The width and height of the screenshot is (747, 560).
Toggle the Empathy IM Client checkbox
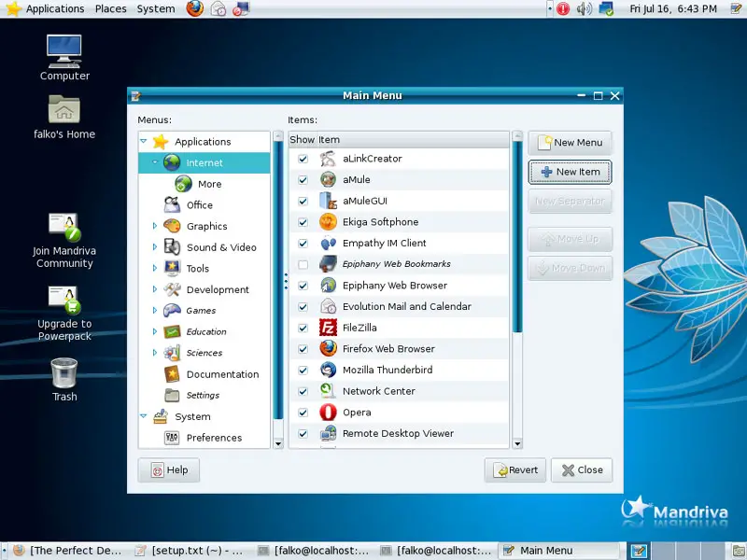pyautogui.click(x=303, y=244)
